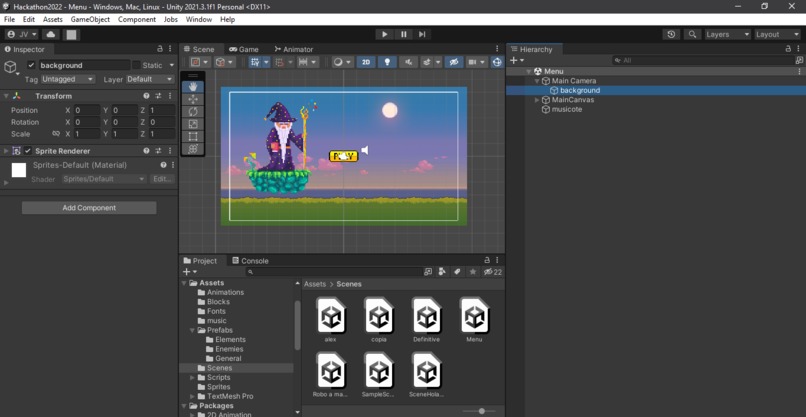Toggle hidden packages count 22
Screen dimensions: 806x417
pos(493,272)
